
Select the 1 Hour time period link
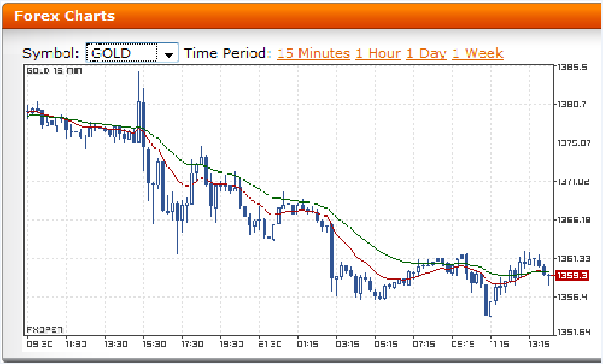pyautogui.click(x=378, y=53)
